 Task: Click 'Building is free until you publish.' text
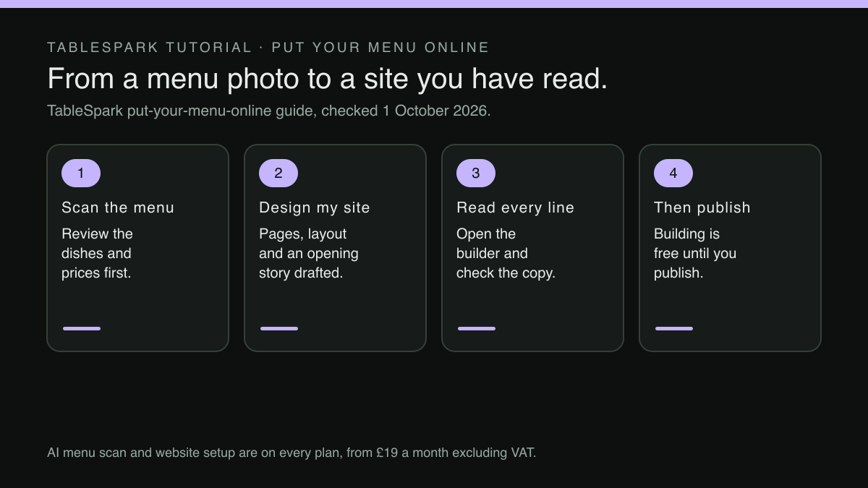(x=695, y=254)
